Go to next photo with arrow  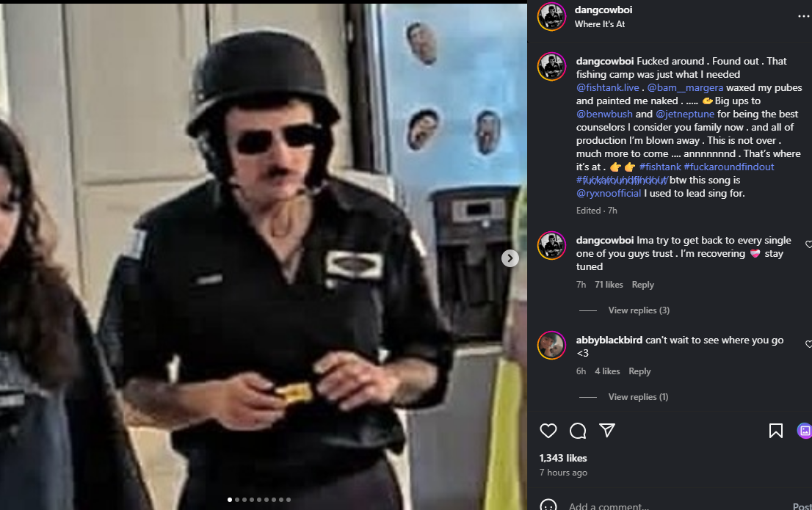[510, 258]
